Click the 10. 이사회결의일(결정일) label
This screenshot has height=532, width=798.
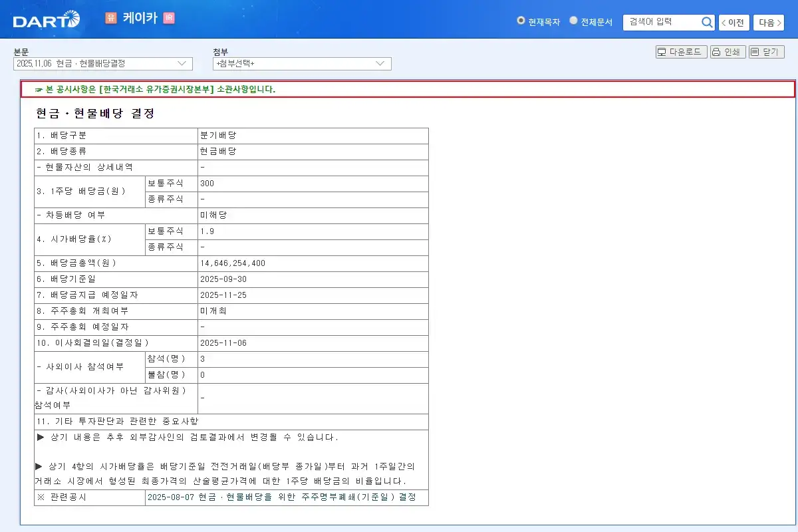click(92, 343)
